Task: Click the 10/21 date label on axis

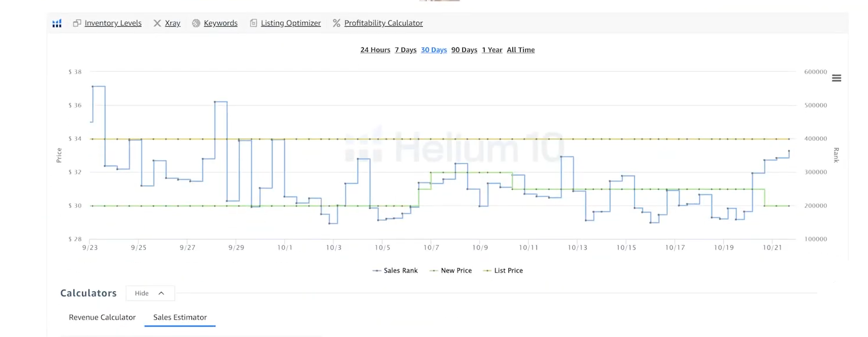Action: tap(772, 248)
